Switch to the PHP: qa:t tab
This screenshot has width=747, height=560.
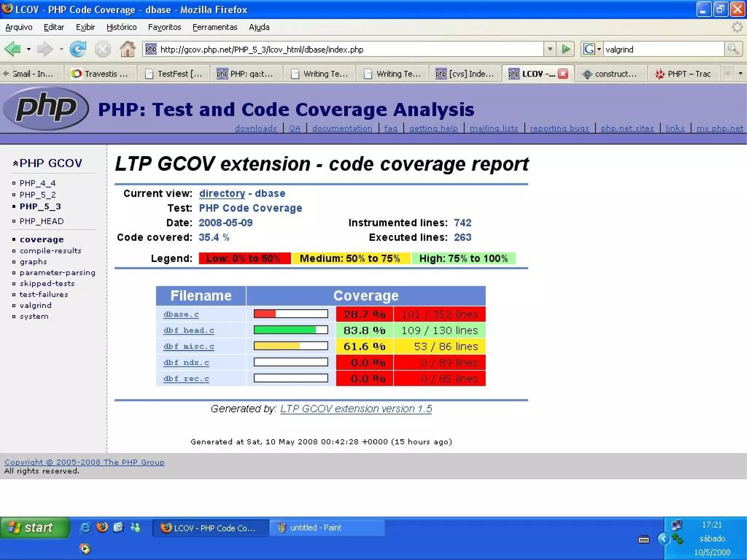coord(247,74)
